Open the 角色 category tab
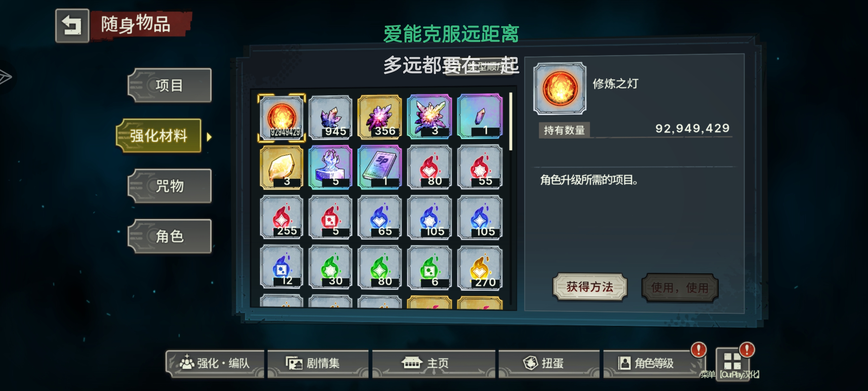The width and height of the screenshot is (868, 391). (x=170, y=236)
